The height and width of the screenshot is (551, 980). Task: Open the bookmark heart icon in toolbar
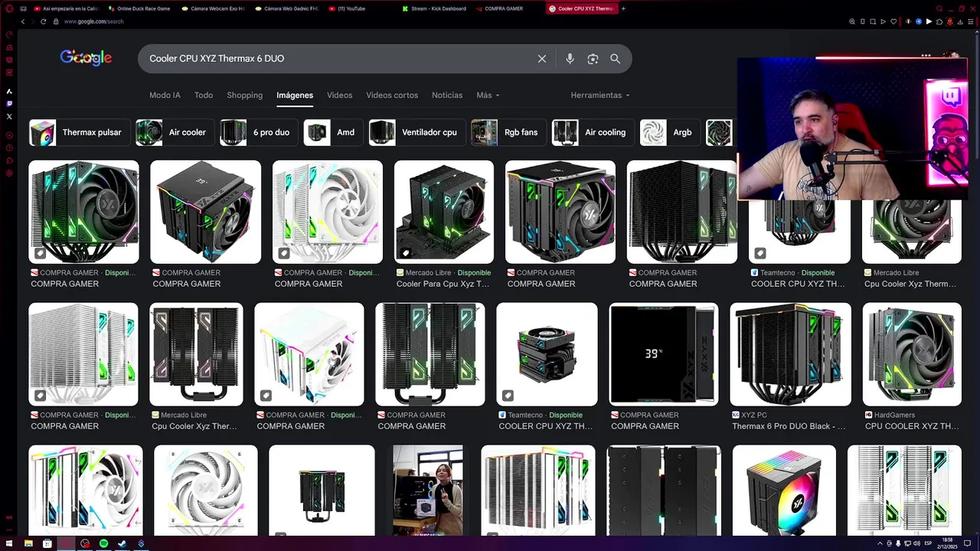(893, 21)
